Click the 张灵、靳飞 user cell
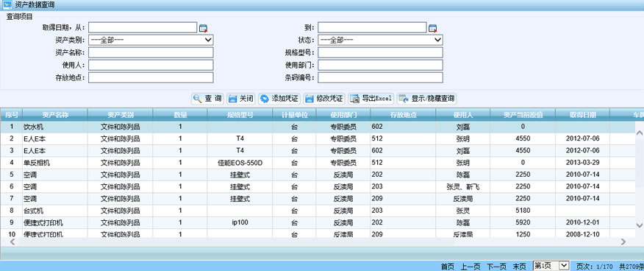The height and width of the screenshot is (271, 644). pos(463,187)
